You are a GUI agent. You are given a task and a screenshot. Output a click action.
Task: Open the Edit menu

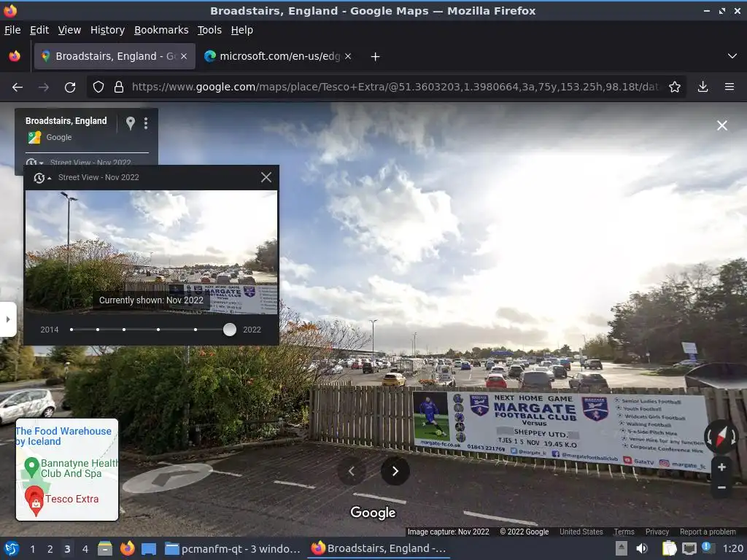tap(39, 30)
